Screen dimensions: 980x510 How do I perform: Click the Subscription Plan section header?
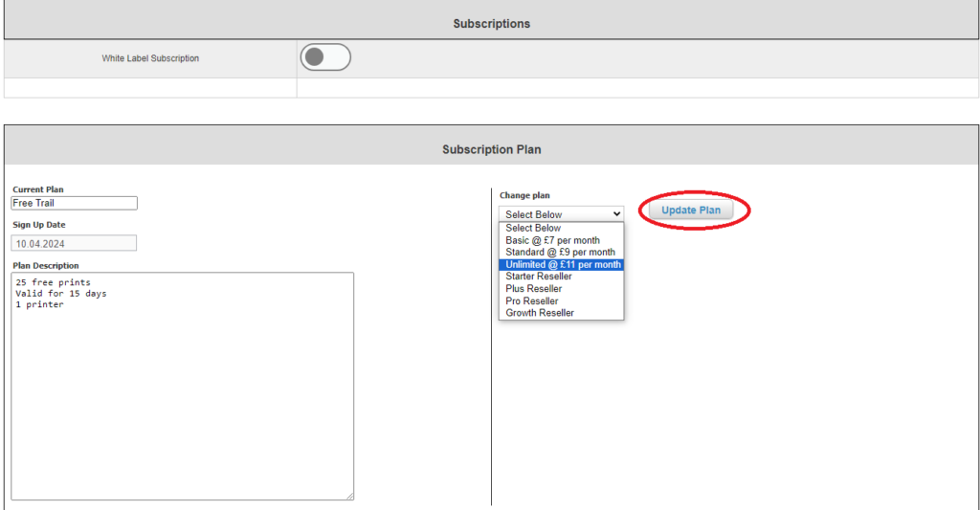[x=491, y=149]
